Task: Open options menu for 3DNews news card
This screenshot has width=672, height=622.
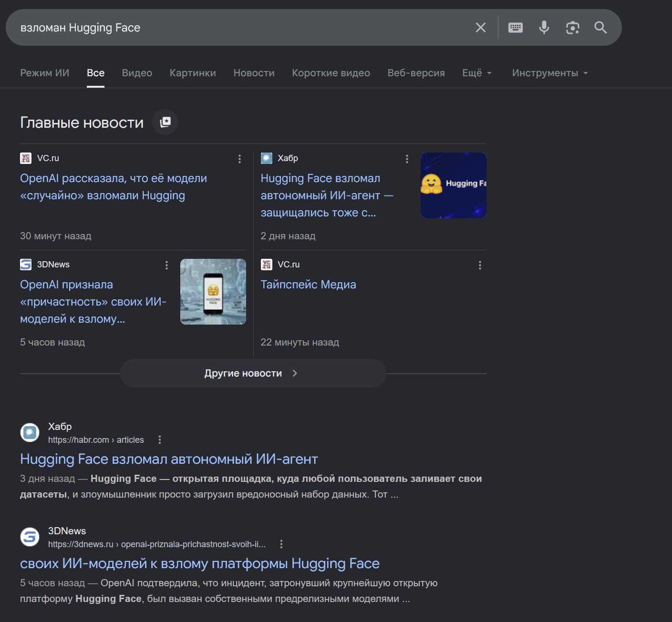Action: click(166, 265)
